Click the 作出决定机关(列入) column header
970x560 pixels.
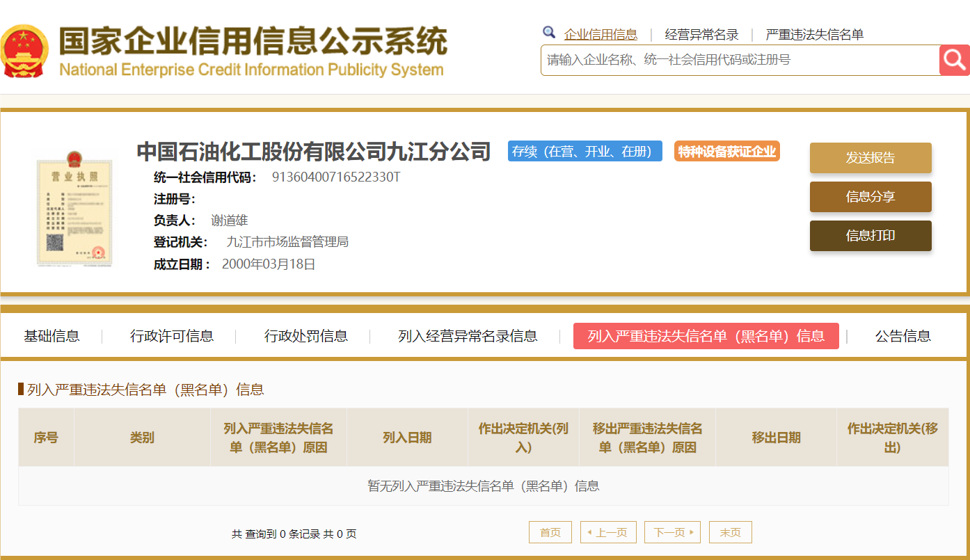(523, 438)
